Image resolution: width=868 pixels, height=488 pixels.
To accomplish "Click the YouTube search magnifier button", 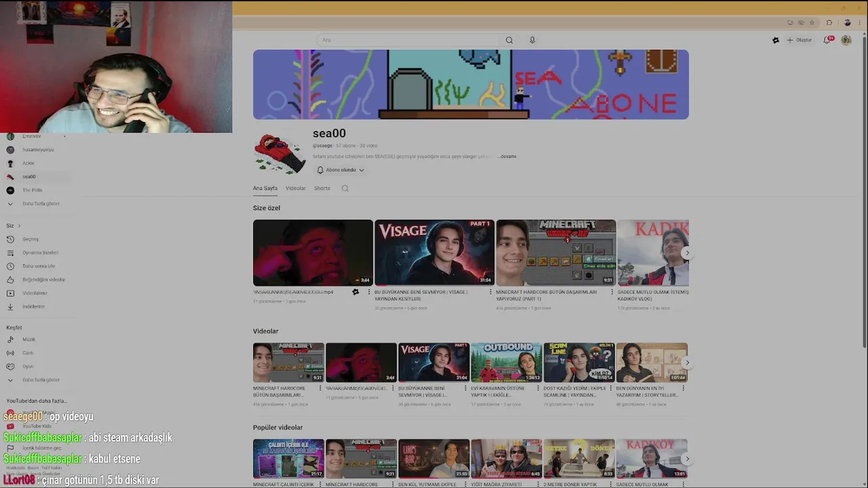I will point(509,40).
